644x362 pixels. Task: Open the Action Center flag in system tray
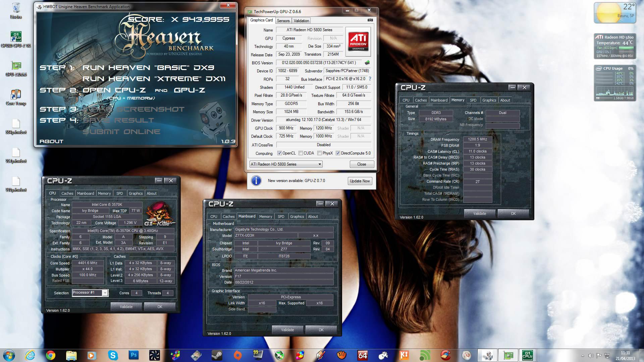tap(599, 356)
